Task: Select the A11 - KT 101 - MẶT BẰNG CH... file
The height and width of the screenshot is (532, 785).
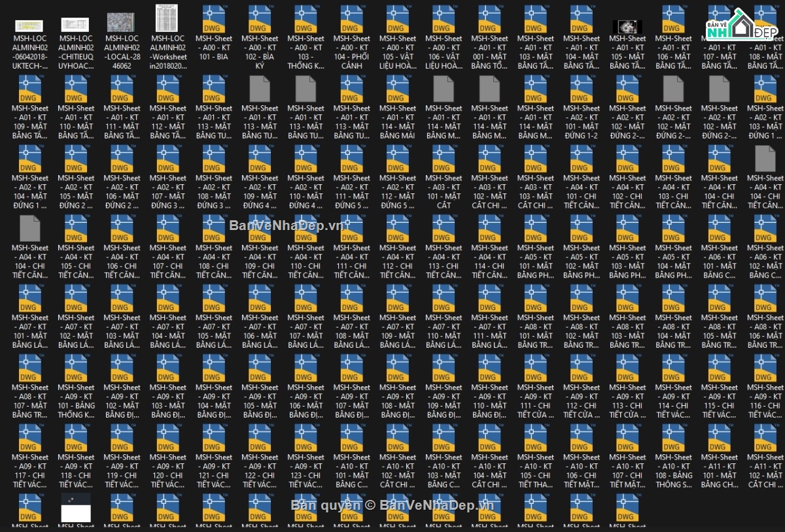Action: [x=719, y=438]
